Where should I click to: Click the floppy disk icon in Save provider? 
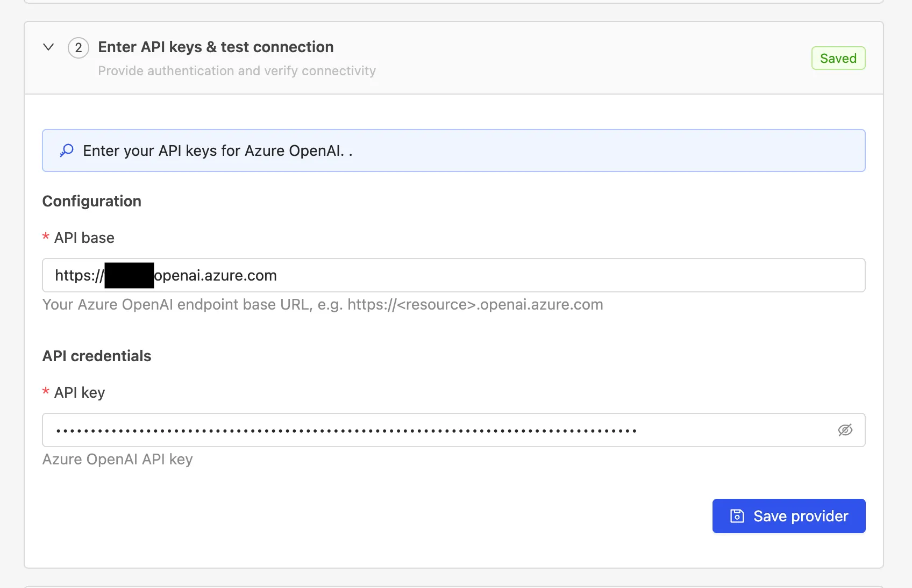737,516
